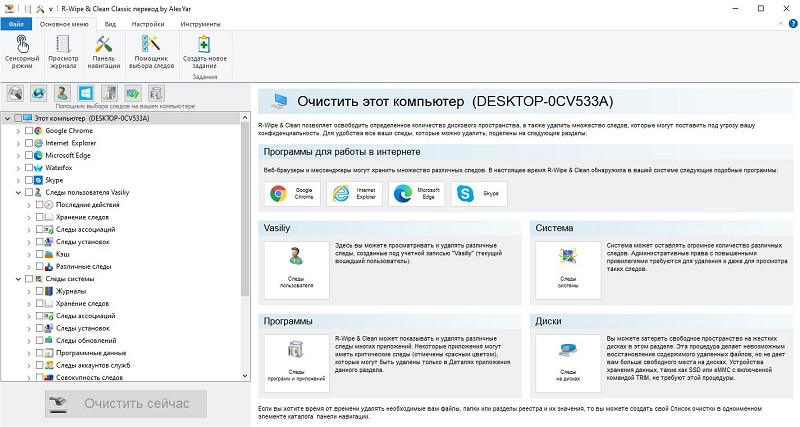
Task: Tick the Microsoft Edge tree checkbox
Action: point(28,155)
